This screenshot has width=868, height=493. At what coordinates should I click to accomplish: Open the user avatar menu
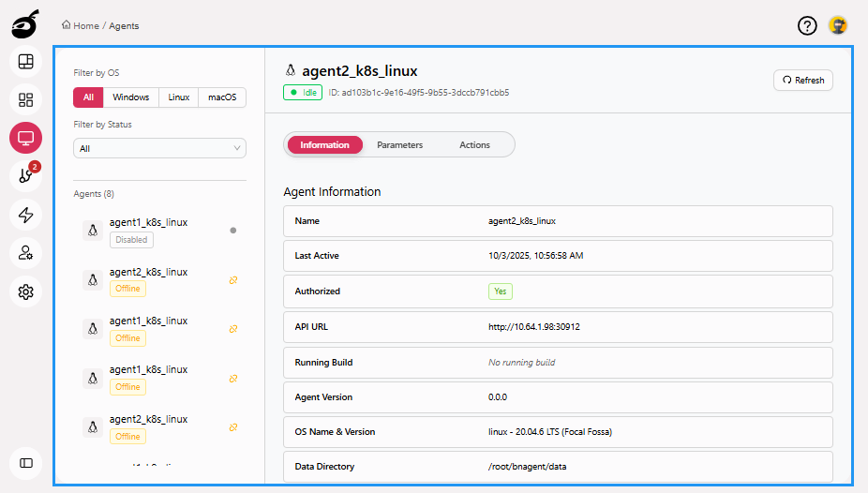837,26
